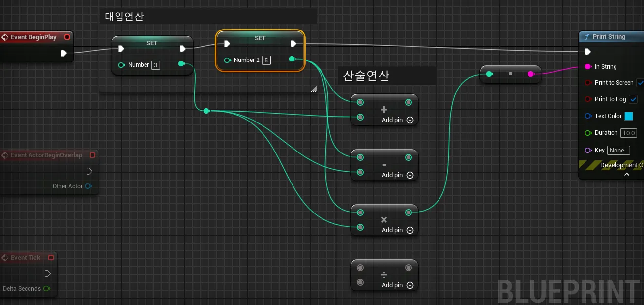Click Number SET node green output pin

click(x=181, y=64)
